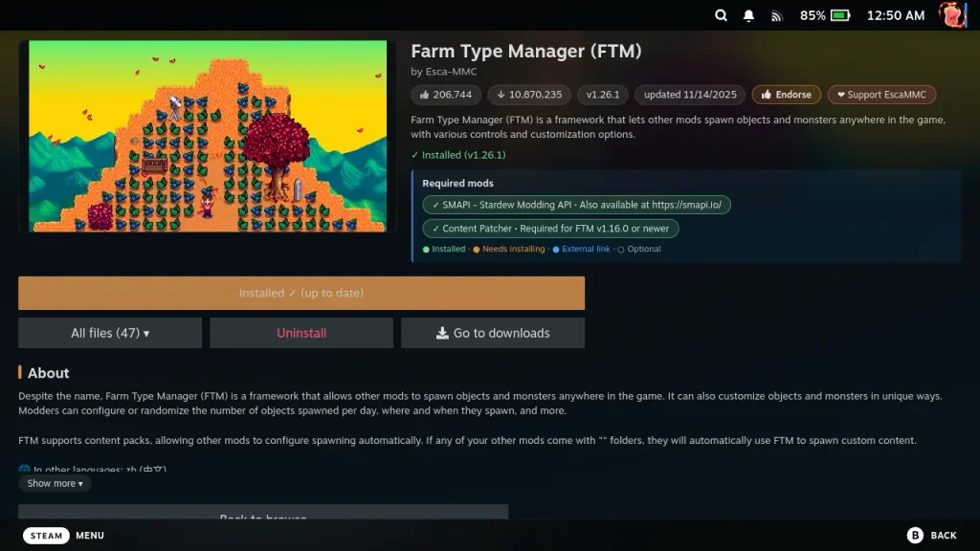
Task: Click the updated 11/14/2025 badge
Action: (x=690, y=95)
